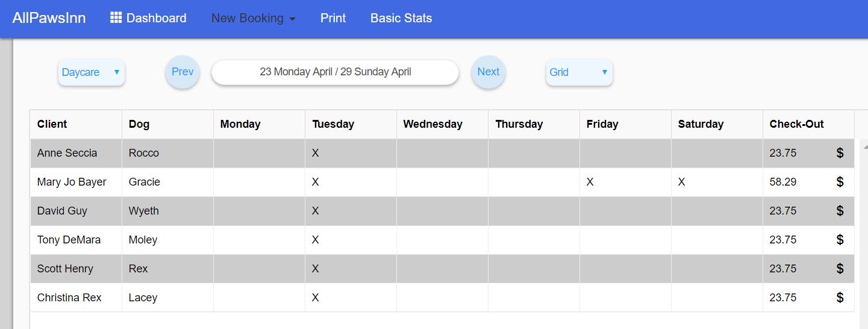Open the Basic Stats page
Screen dimensions: 868x329
click(x=401, y=18)
